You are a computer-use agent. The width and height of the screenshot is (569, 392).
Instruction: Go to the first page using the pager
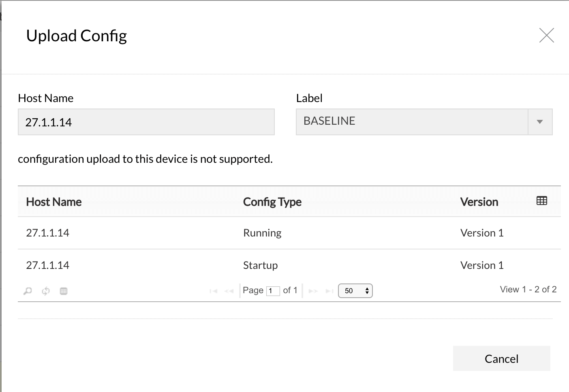(214, 291)
